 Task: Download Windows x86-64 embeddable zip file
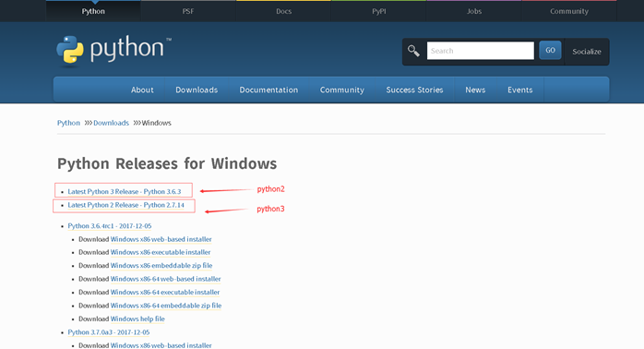point(166,306)
